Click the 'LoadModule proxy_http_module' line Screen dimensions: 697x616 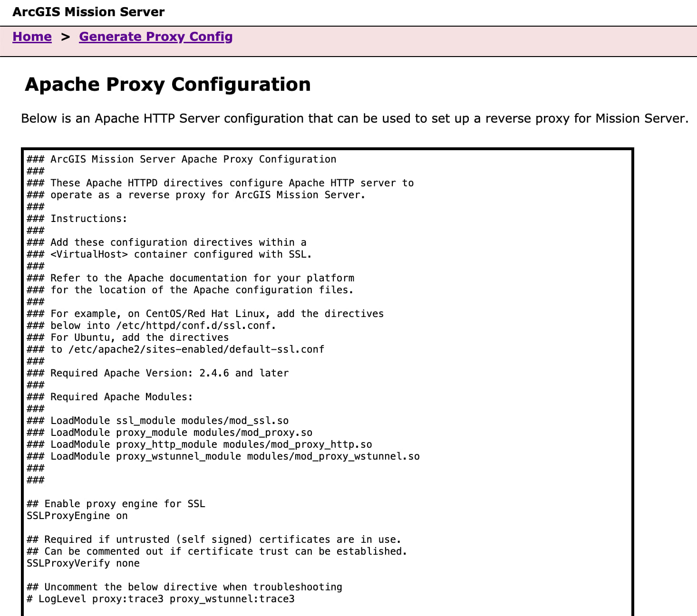click(199, 444)
